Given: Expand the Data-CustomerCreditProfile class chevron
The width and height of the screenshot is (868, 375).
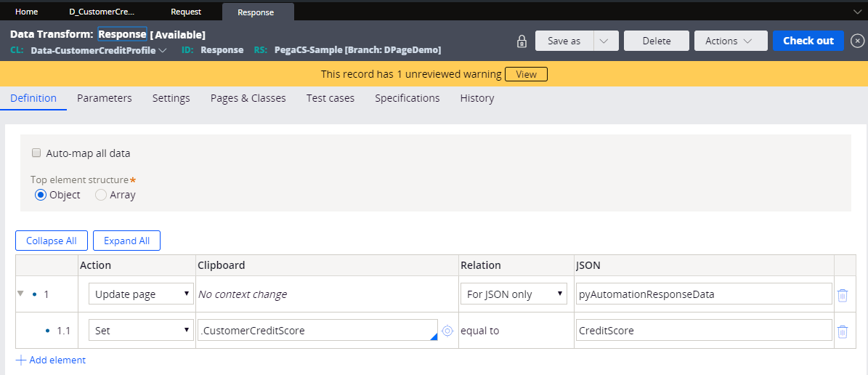Looking at the screenshot, I should tap(163, 50).
